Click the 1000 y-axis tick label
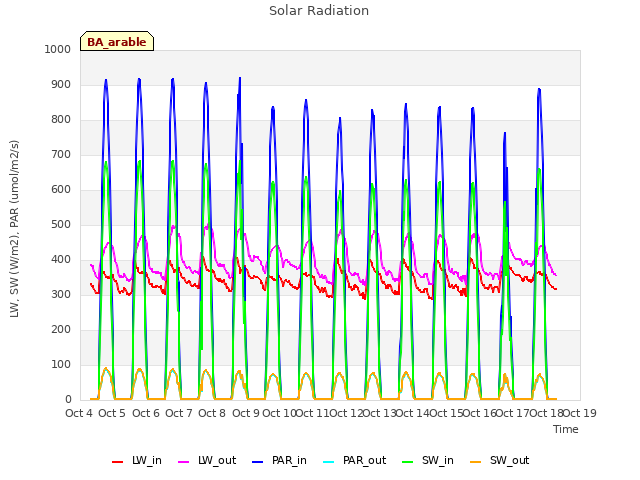The width and height of the screenshot is (640, 480). 58,49
